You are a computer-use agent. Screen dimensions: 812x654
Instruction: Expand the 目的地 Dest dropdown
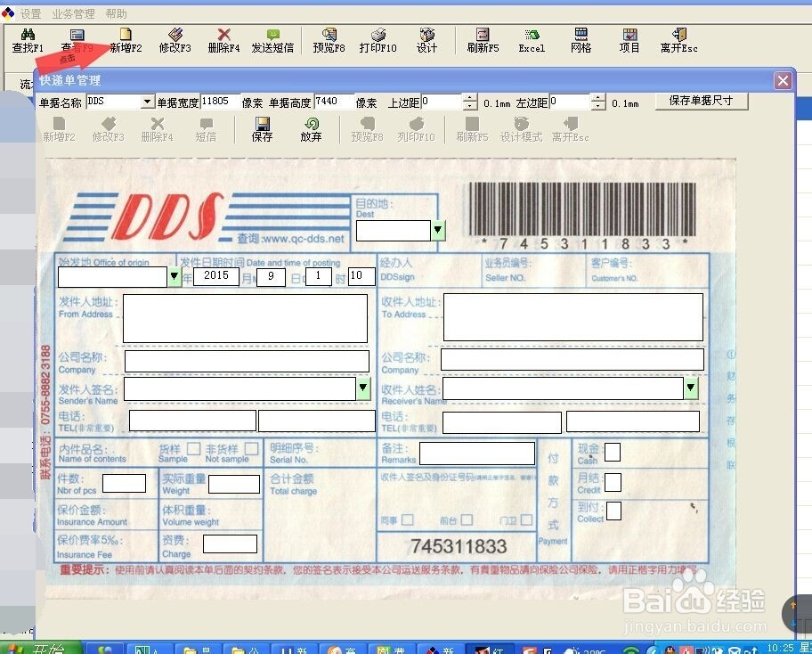[x=438, y=230]
